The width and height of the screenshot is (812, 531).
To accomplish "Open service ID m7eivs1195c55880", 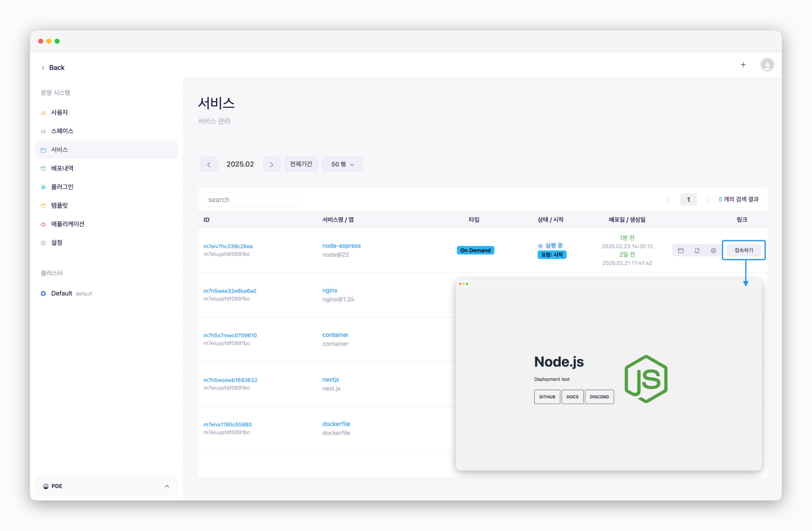I will point(228,424).
